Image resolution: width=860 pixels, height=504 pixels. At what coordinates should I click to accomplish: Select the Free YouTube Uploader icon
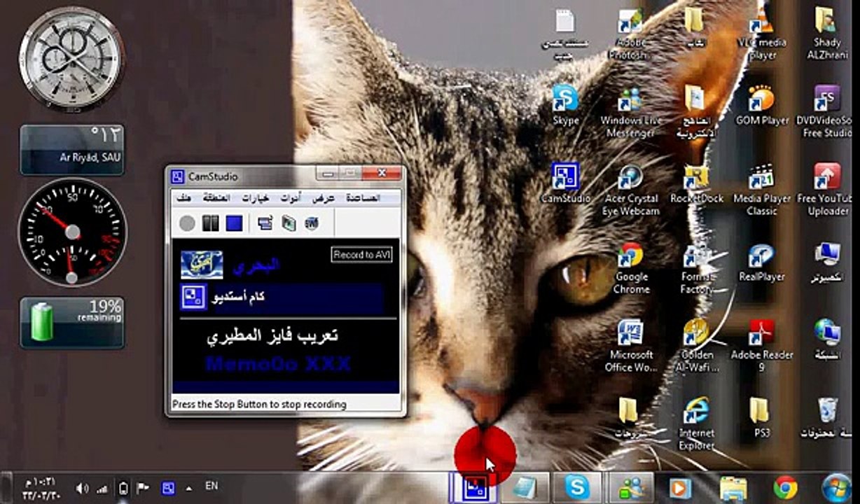[x=827, y=190]
